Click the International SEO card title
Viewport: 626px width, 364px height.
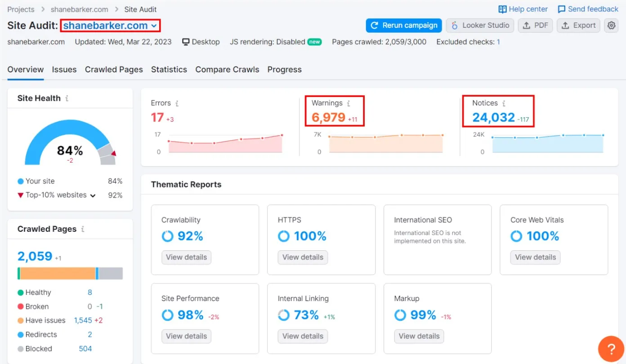[423, 220]
